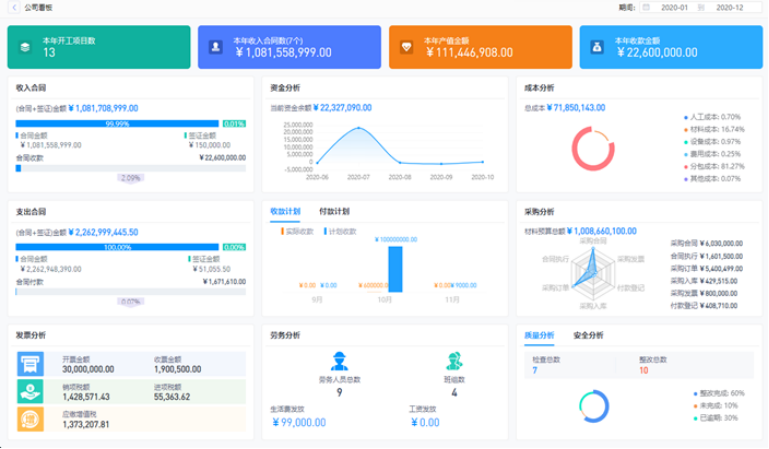Click the 99.99% income contract progress bar
The image size is (769, 449).
(x=117, y=124)
